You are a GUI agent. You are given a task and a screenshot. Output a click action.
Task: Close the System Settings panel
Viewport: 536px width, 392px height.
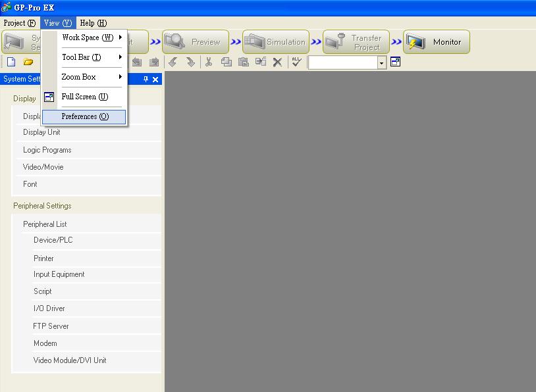pyautogui.click(x=156, y=80)
